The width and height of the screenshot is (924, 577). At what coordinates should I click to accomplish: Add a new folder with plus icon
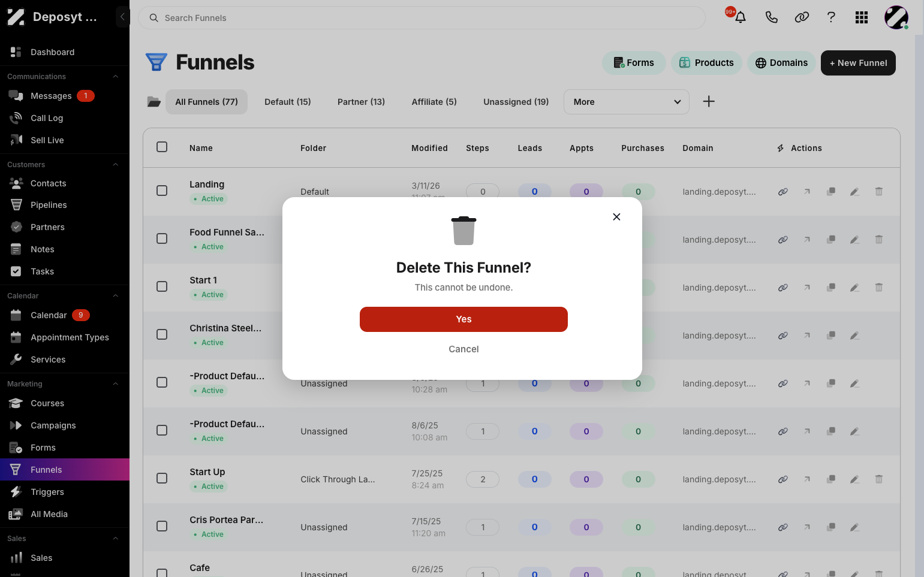point(709,101)
